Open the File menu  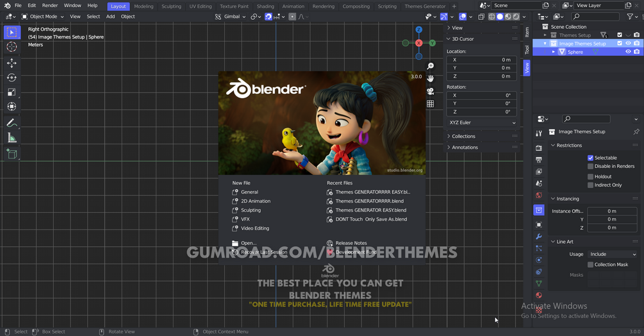[x=18, y=6]
